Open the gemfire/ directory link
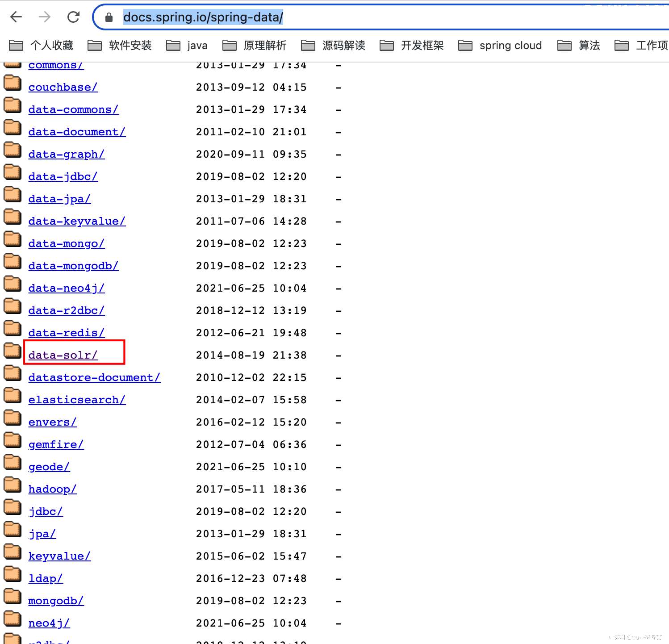The image size is (669, 644). [56, 444]
